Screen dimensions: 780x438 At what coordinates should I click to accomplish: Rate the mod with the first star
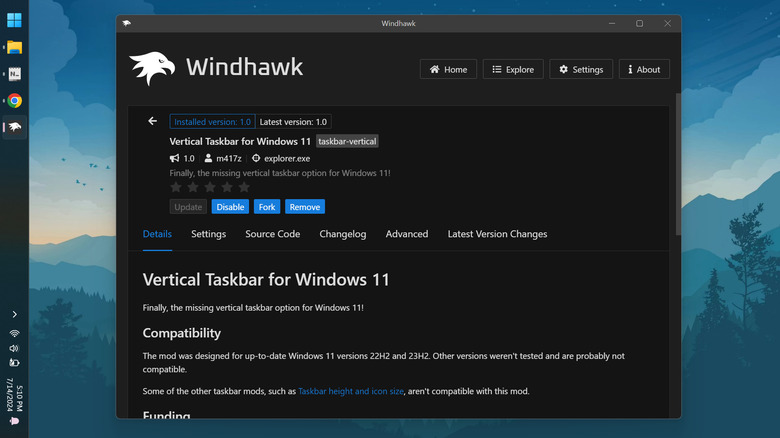click(x=176, y=187)
